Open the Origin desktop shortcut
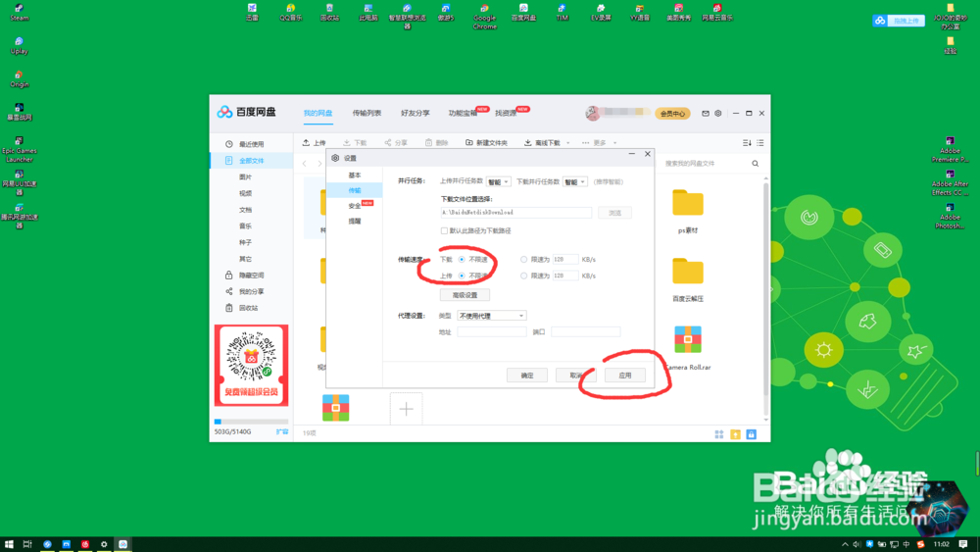Image resolution: width=980 pixels, height=552 pixels. [x=20, y=78]
